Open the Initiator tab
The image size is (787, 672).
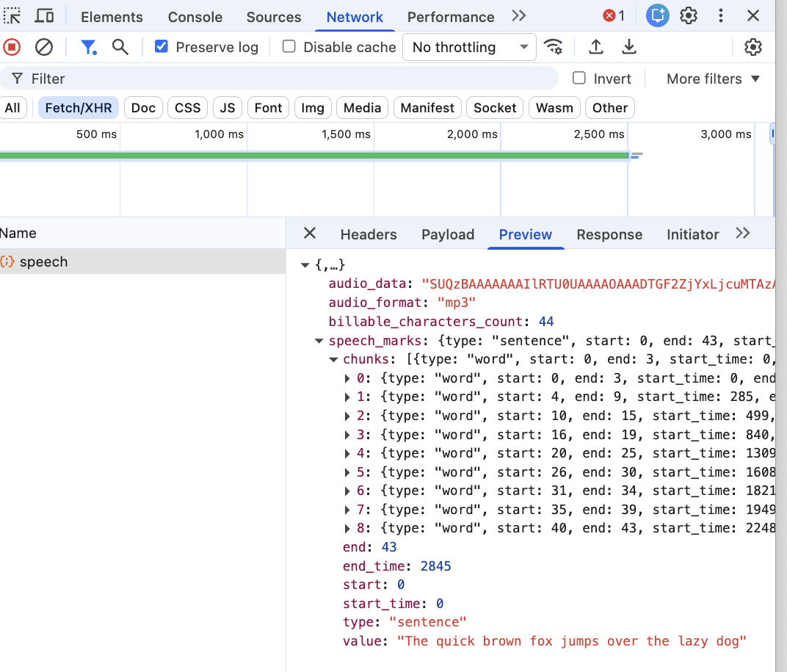pos(692,234)
